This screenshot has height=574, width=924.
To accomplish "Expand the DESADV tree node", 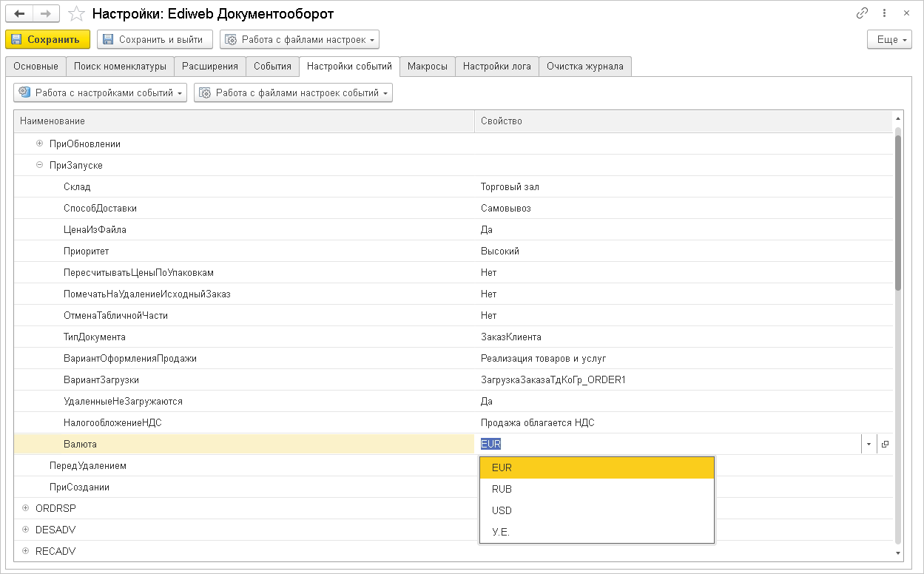I will tap(26, 530).
